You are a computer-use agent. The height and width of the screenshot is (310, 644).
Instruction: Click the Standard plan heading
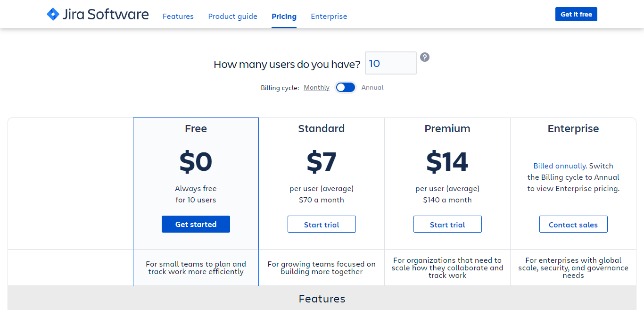[x=322, y=128]
